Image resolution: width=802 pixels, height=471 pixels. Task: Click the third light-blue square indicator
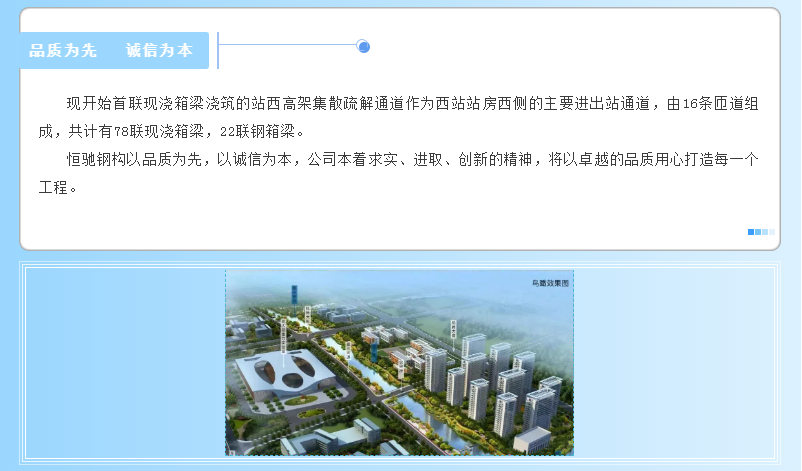click(x=765, y=232)
